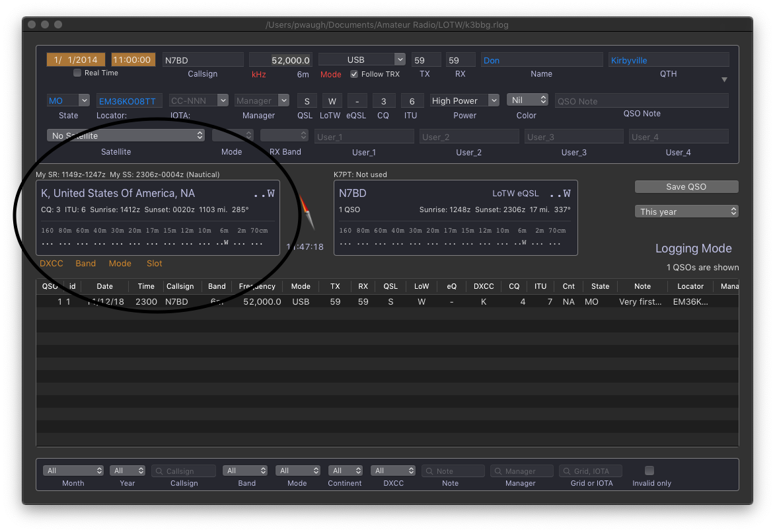Click the TX report field
This screenshot has width=775, height=532.
pos(426,60)
